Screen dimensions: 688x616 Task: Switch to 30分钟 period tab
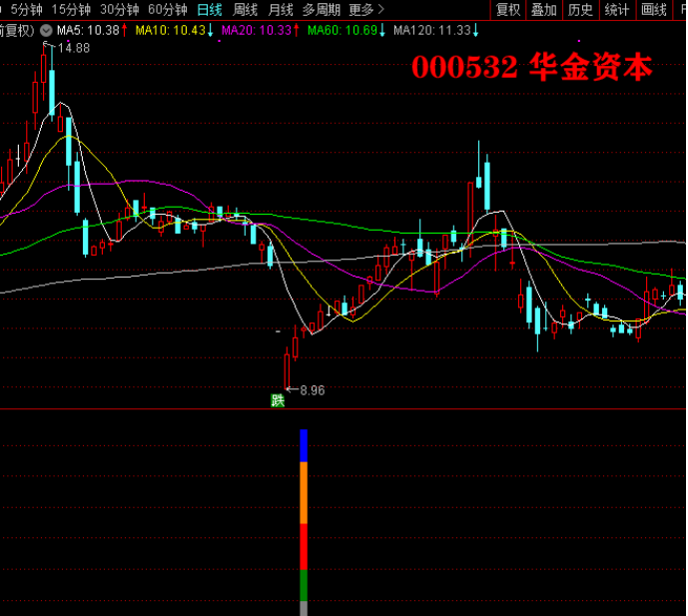point(120,9)
